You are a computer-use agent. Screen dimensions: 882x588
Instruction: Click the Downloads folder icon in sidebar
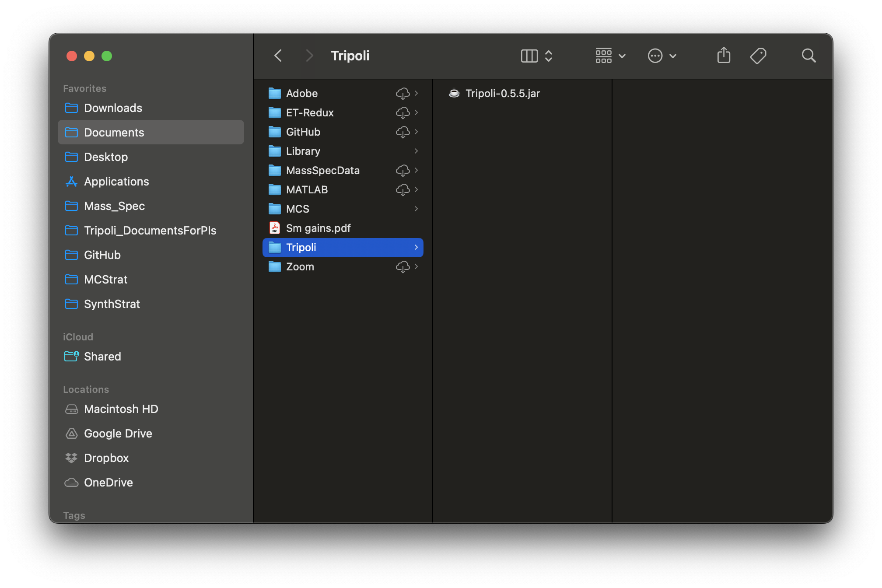tap(71, 108)
